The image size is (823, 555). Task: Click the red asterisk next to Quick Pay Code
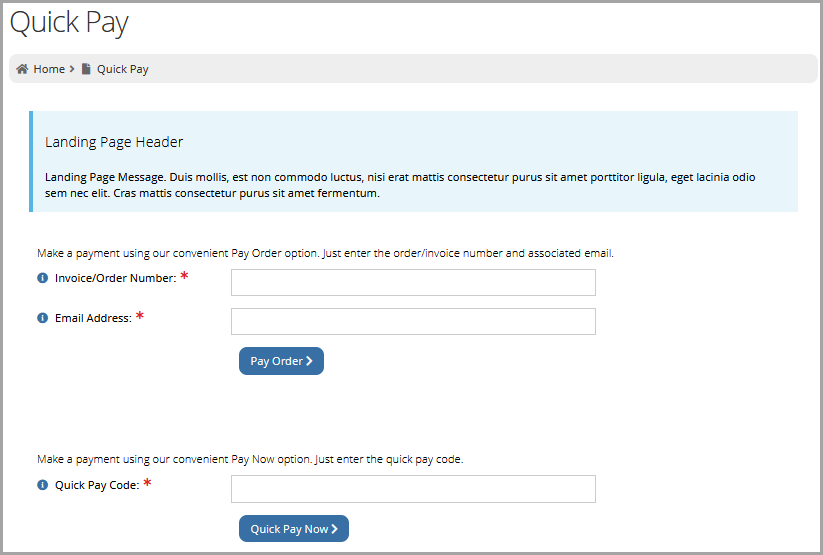147,483
